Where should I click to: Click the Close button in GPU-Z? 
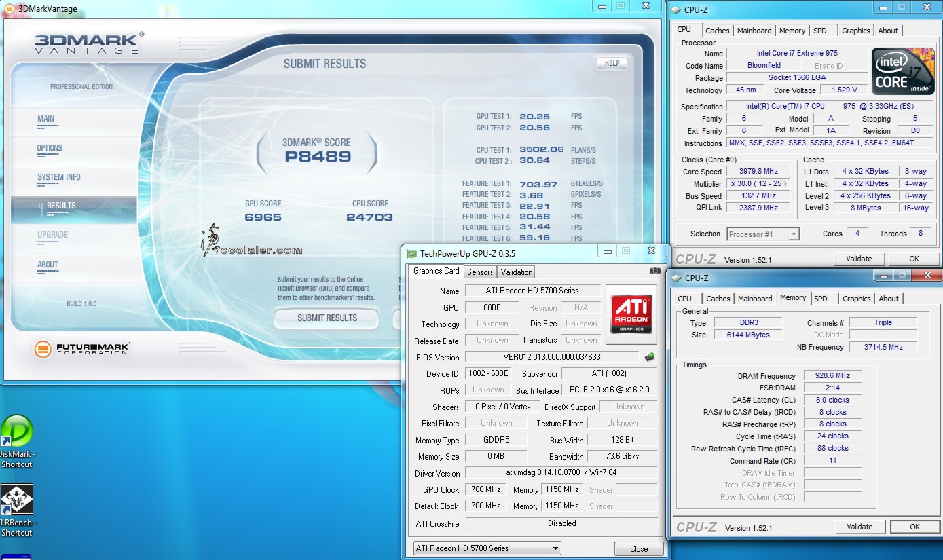point(638,548)
